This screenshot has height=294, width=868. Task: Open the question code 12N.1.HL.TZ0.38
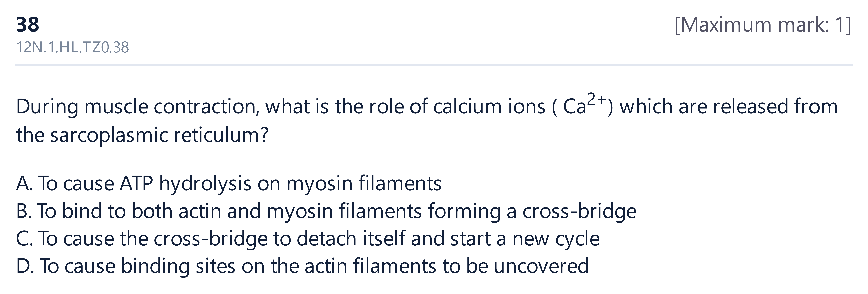click(x=72, y=47)
